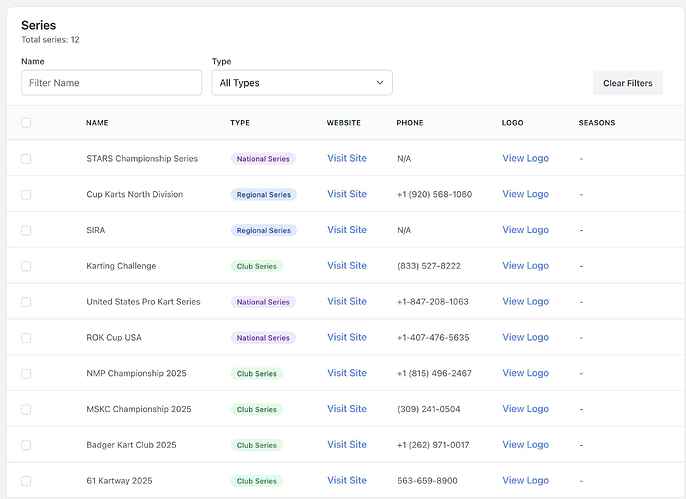Check the STARS Championship Series row checkbox
Image resolution: width=686 pixels, height=499 pixels.
26,158
